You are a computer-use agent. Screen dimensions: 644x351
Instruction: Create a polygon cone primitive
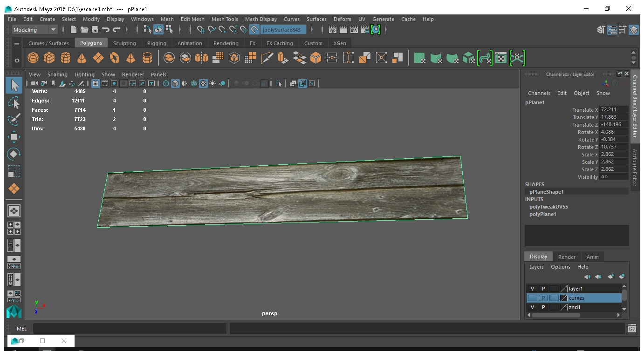tap(82, 58)
